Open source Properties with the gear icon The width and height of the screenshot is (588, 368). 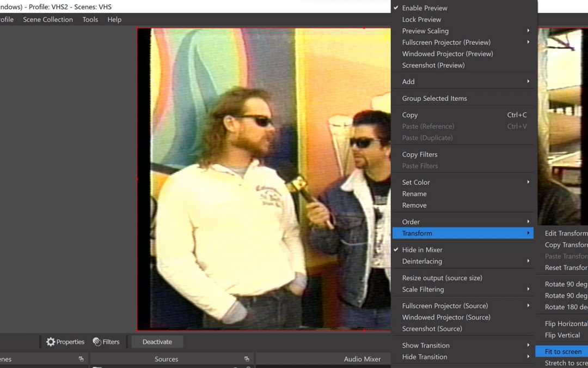point(65,342)
